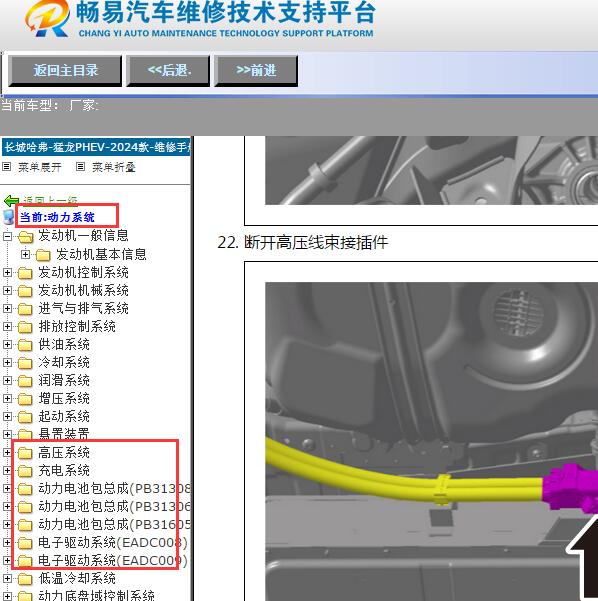The height and width of the screenshot is (601, 598).
Task: Click the 高压系统 folder icon
Action: 25,453
